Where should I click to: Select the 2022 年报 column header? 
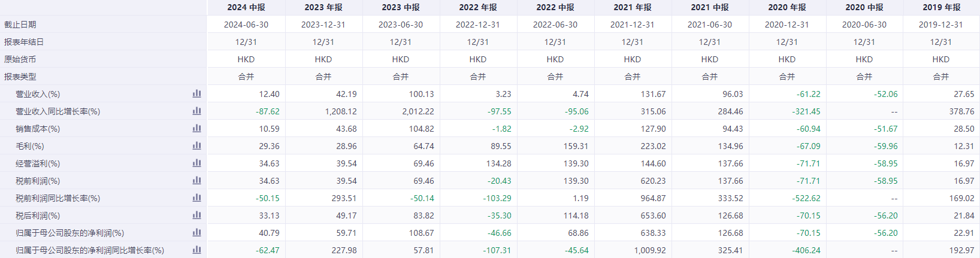tap(478, 7)
